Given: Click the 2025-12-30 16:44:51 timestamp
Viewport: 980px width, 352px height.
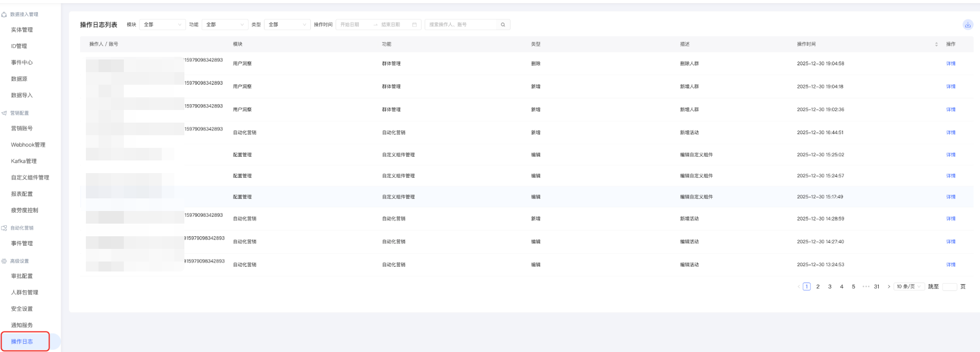Looking at the screenshot, I should tap(820, 133).
